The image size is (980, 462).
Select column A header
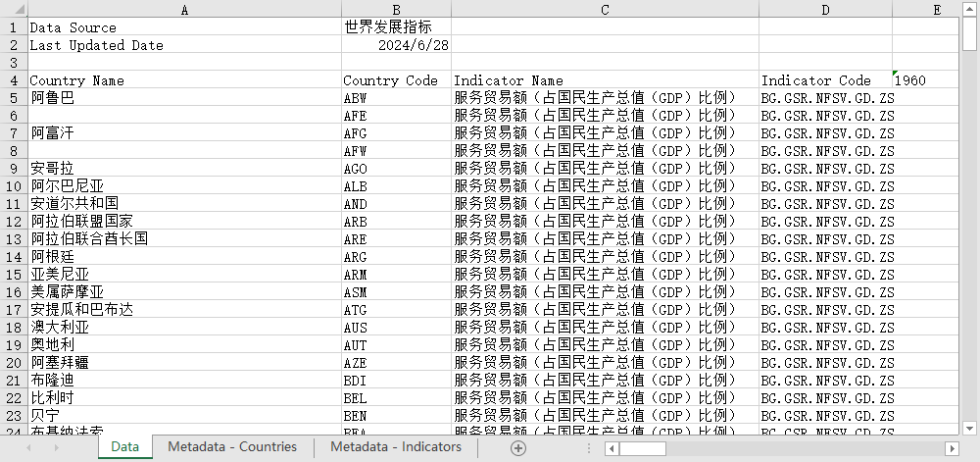tap(184, 9)
